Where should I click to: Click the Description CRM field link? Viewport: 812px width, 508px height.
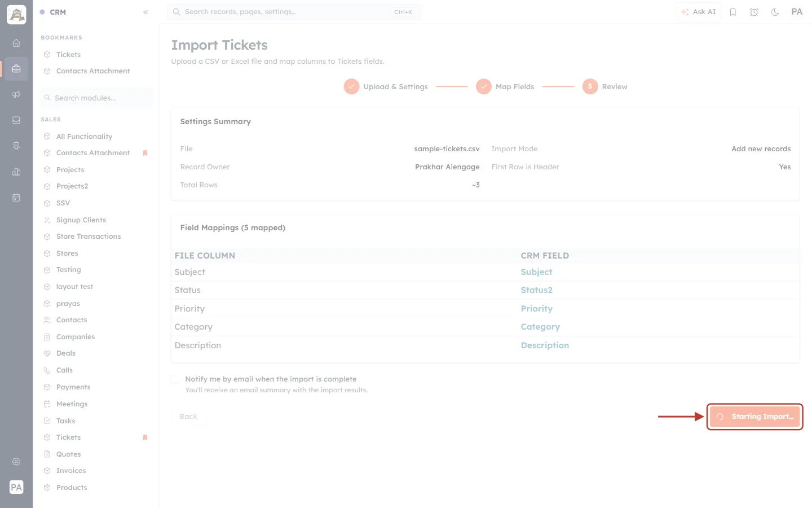pyautogui.click(x=545, y=345)
